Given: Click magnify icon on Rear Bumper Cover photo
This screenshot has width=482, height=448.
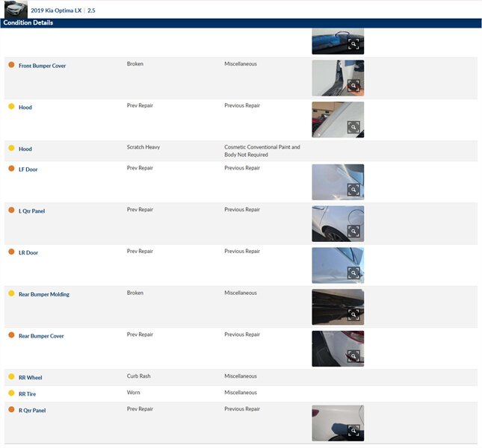Looking at the screenshot, I should coord(353,356).
